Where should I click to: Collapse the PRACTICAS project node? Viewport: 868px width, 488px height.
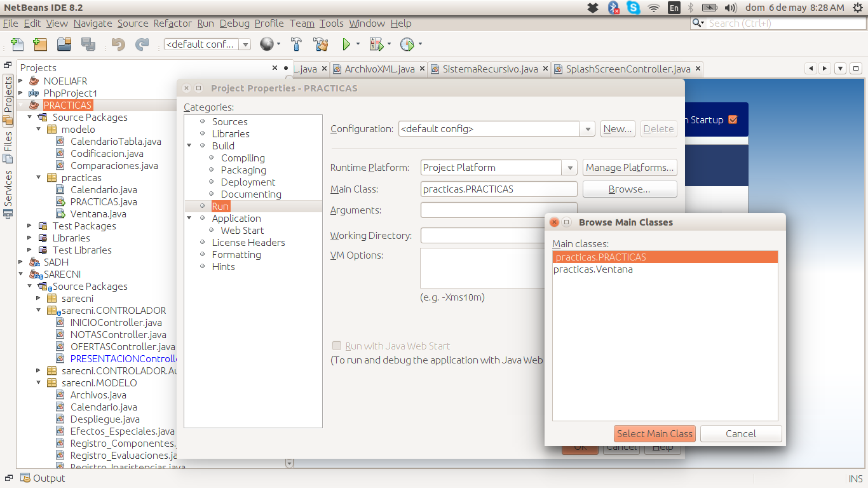click(x=21, y=105)
